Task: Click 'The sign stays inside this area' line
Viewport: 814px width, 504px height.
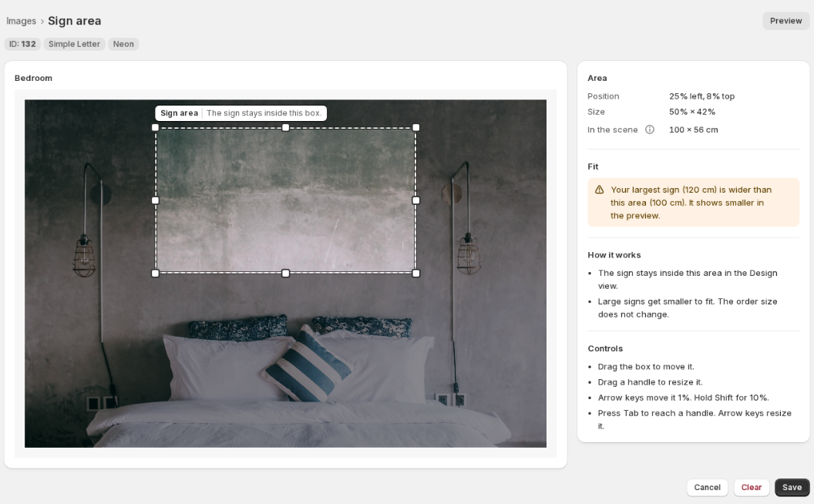Action: [688, 280]
